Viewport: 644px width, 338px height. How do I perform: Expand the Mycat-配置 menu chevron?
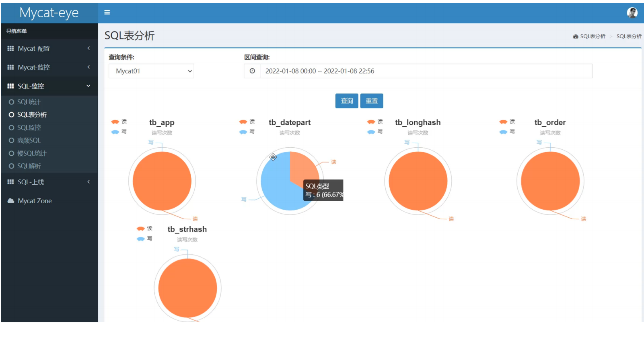click(x=88, y=48)
